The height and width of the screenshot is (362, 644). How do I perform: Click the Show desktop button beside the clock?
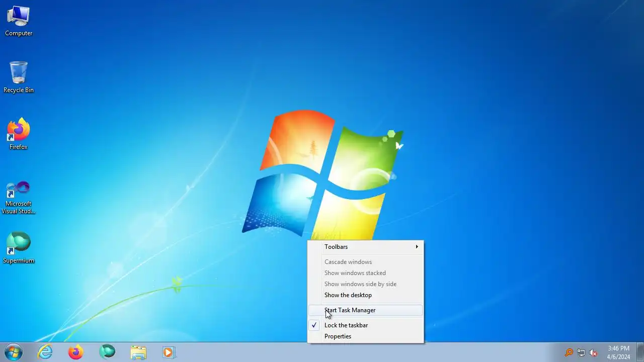click(x=640, y=352)
